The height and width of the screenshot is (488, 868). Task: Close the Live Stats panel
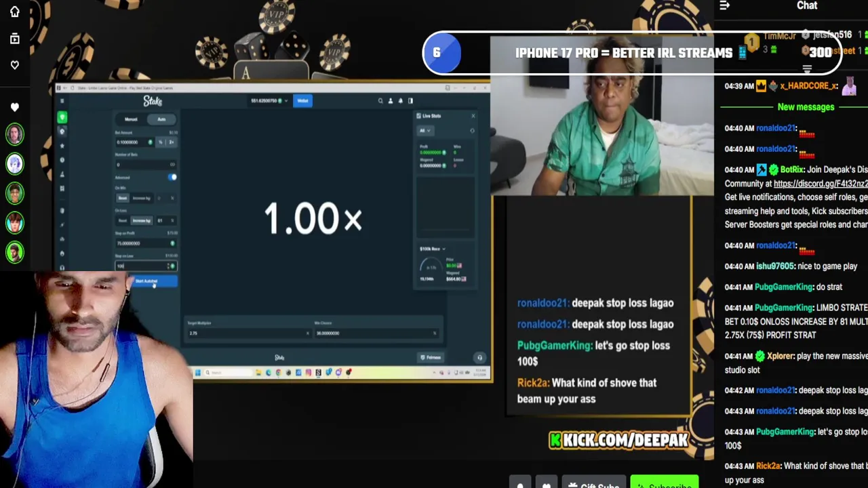point(473,116)
